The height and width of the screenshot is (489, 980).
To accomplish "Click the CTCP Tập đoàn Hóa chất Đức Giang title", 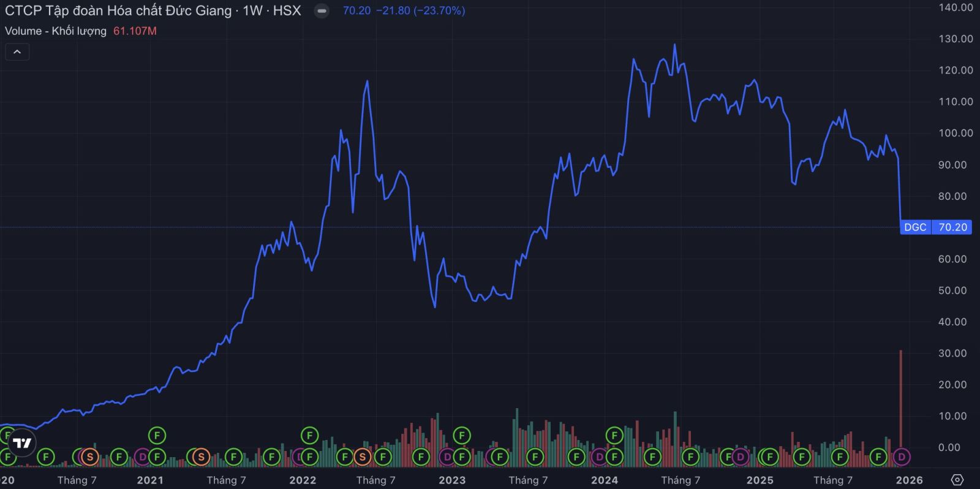I will pyautogui.click(x=118, y=10).
